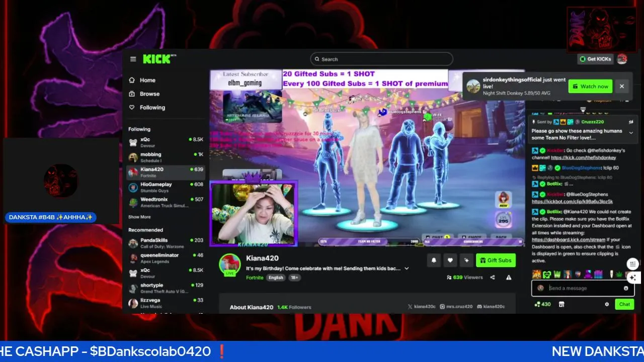Toggle follow heart for Kiana420

450,260
